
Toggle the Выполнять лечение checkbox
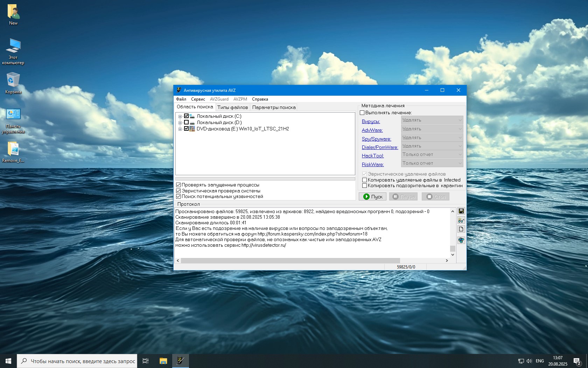point(362,113)
